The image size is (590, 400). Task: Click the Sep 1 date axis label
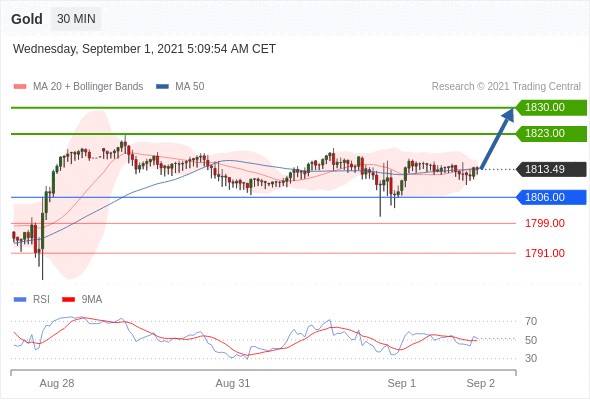[x=401, y=383]
